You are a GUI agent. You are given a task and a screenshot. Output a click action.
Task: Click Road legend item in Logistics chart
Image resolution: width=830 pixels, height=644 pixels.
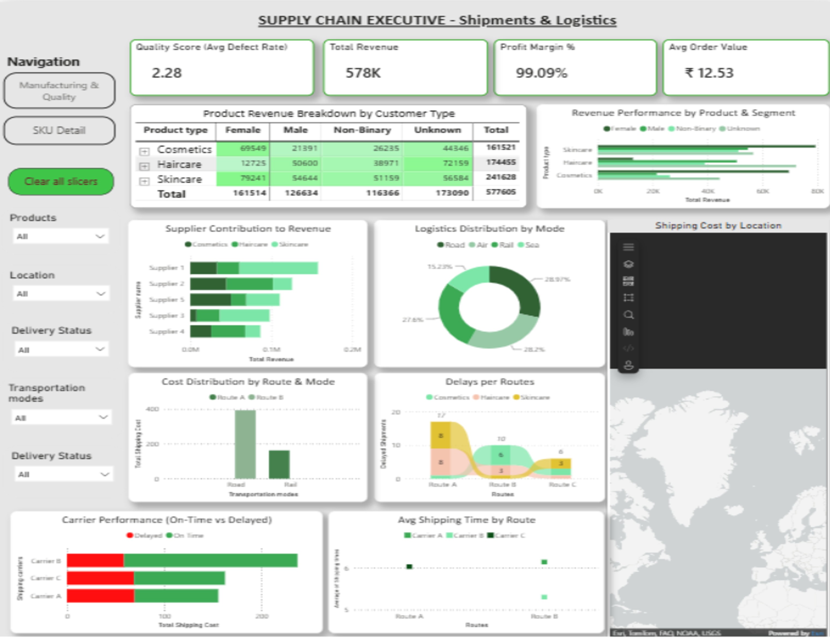point(451,245)
